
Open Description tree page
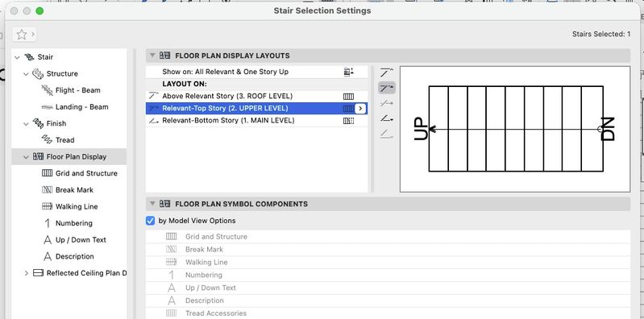[x=75, y=257]
